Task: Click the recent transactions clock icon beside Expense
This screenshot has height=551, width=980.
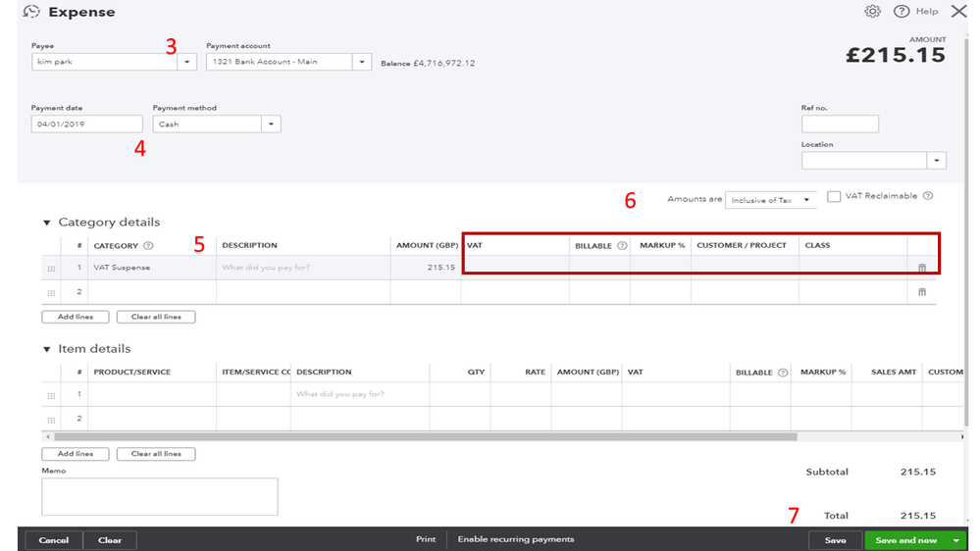Action: pyautogui.click(x=31, y=12)
